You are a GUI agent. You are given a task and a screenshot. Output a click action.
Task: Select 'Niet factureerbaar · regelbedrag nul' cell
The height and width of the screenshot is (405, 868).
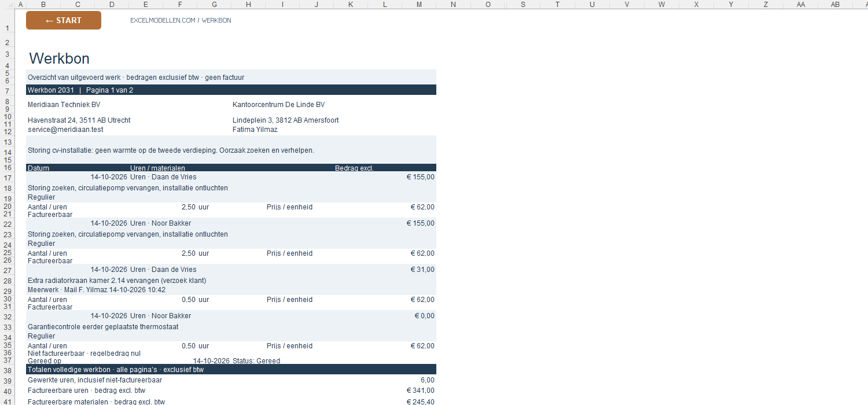click(x=84, y=354)
